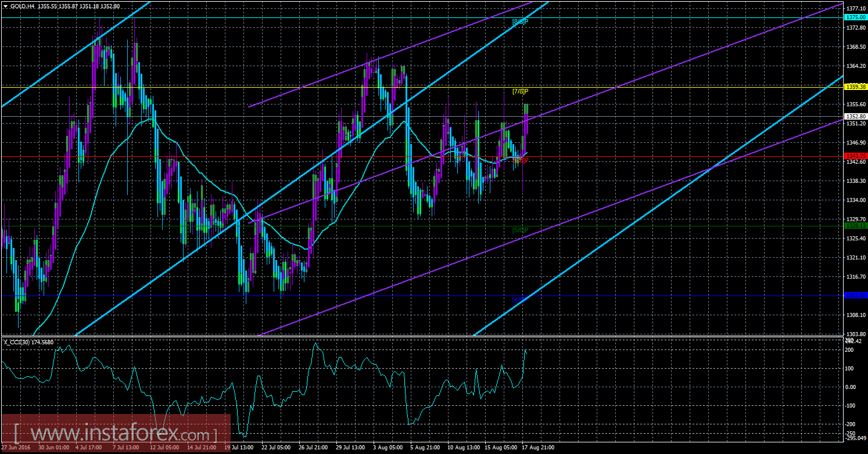
Task: Click the 12 Jul 05:00 time label
Action: [163, 448]
